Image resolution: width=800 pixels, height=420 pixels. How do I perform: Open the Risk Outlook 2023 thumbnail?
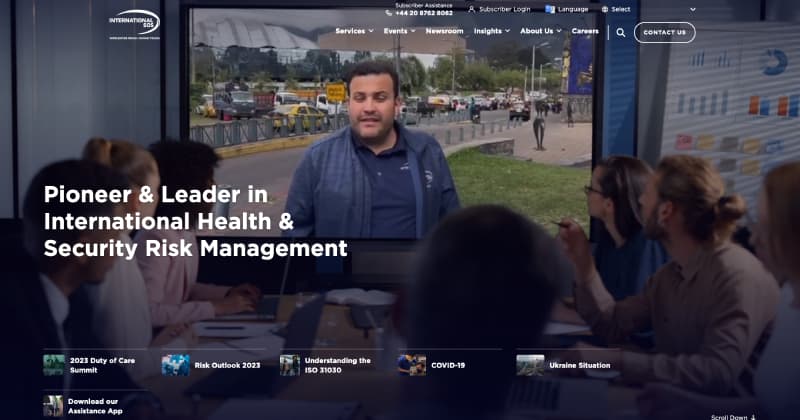pos(175,365)
